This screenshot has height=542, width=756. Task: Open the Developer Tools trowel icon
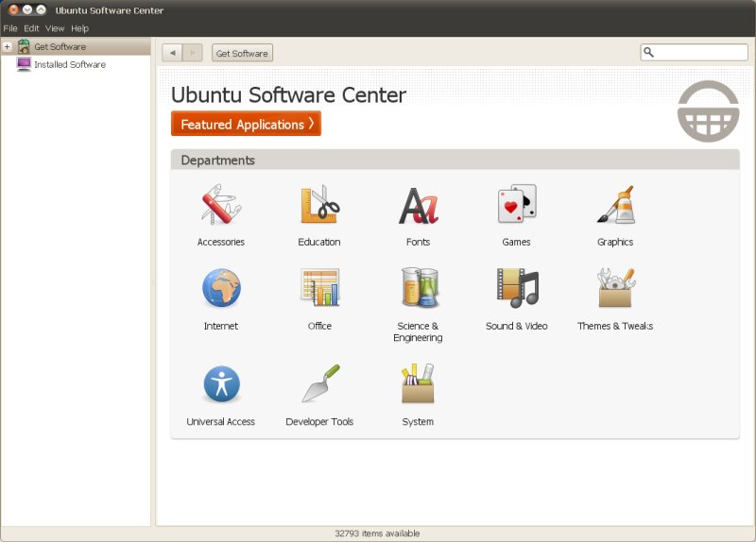319,384
